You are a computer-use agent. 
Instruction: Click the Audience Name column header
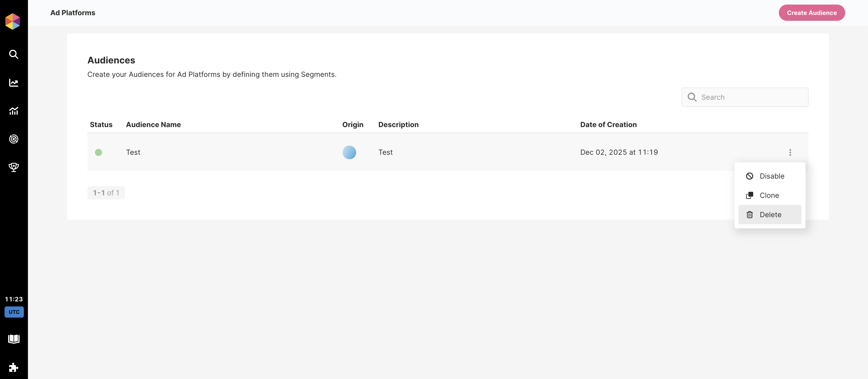pos(153,125)
